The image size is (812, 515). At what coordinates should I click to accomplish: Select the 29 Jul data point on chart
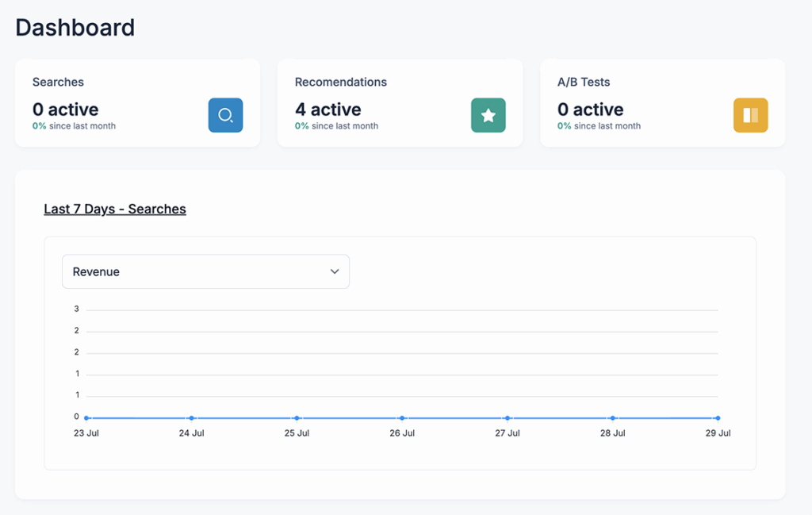718,417
